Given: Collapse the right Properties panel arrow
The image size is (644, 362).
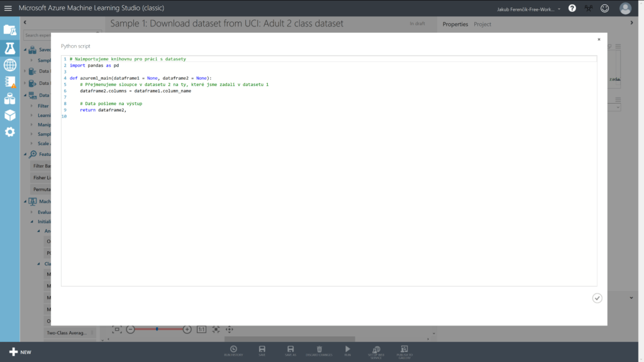Looking at the screenshot, I should (632, 23).
